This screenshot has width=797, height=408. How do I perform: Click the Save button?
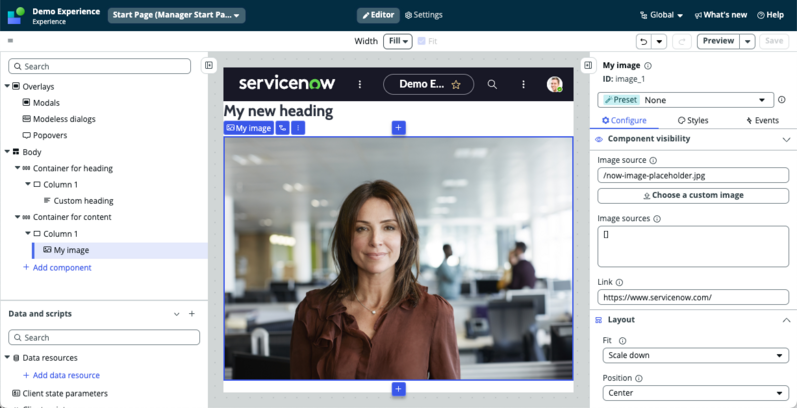point(774,41)
